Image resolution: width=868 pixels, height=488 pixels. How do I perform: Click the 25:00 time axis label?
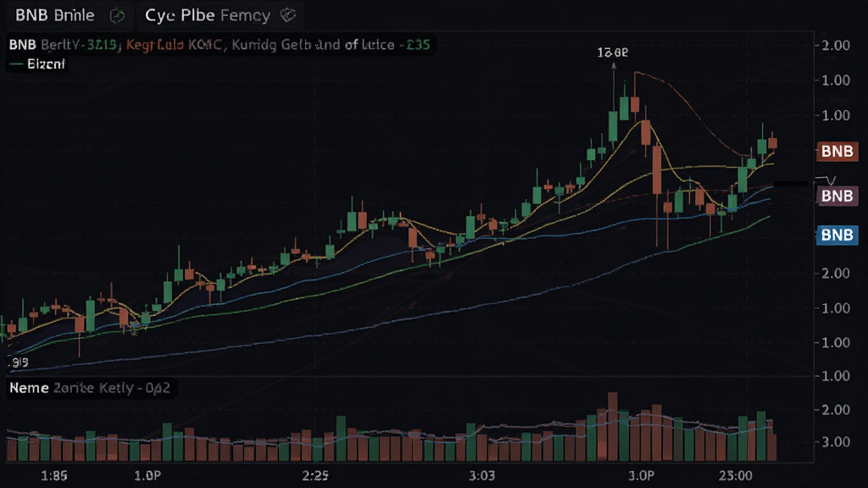736,476
